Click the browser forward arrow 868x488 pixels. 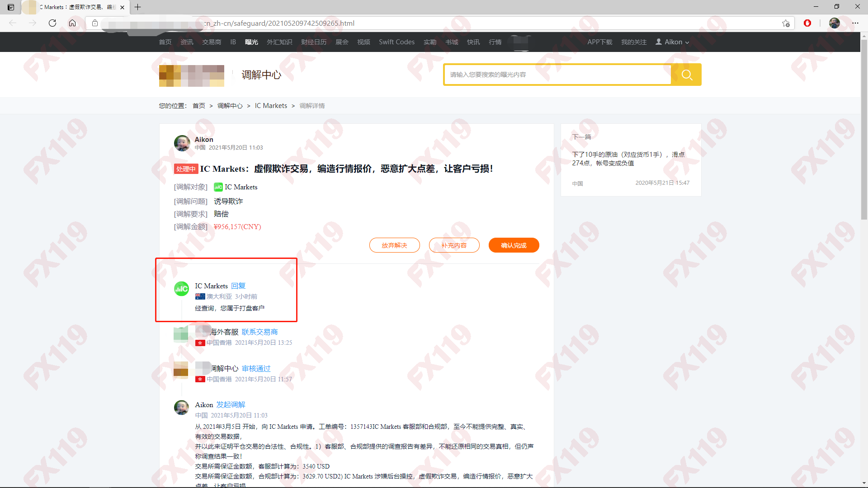coord(33,23)
